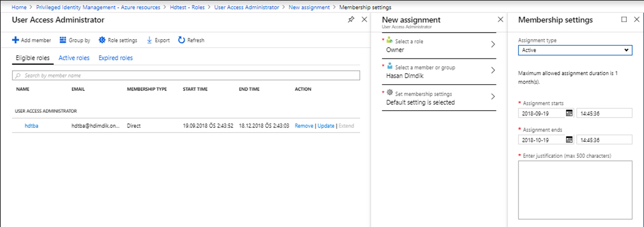The image size is (644, 227).
Task: Click the hdtba@hdimdik email cell
Action: coord(96,126)
